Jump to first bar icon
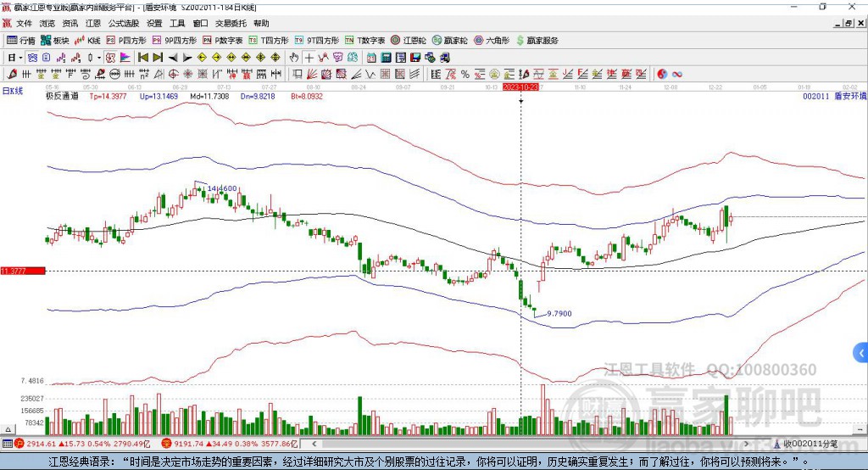This screenshot has width=868, height=470. [x=142, y=58]
